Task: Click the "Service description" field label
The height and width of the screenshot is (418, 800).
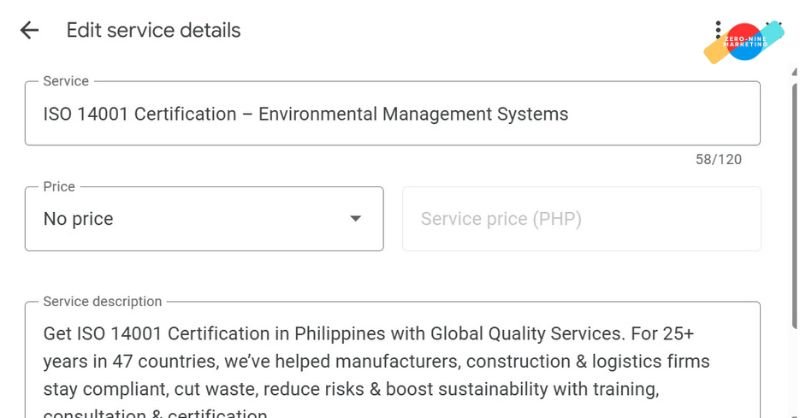Action: (102, 301)
